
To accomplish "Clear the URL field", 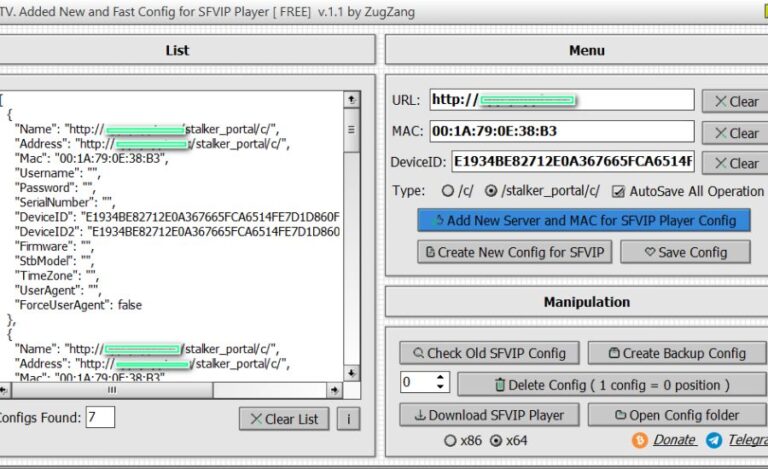I will [735, 101].
